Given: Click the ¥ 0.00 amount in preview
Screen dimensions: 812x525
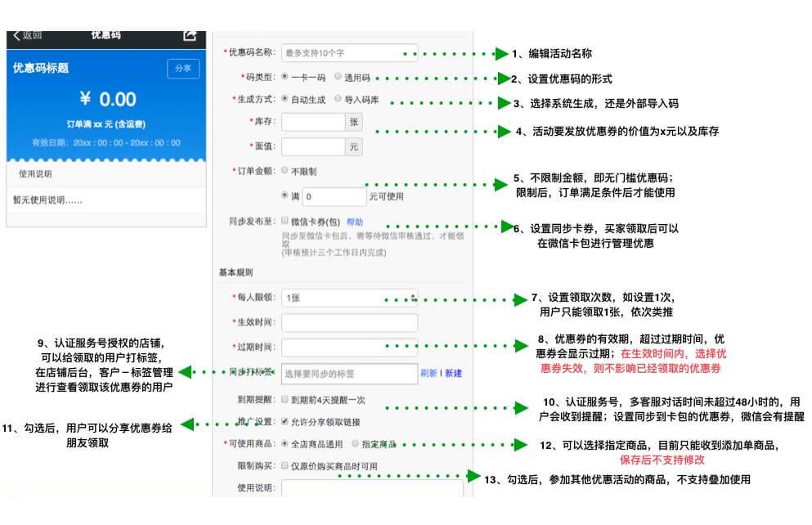Looking at the screenshot, I should [108, 100].
